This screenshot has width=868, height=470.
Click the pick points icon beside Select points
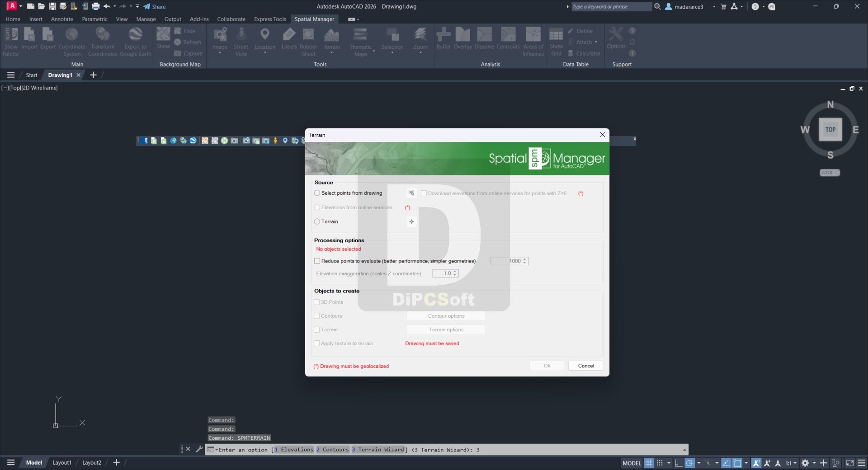411,193
